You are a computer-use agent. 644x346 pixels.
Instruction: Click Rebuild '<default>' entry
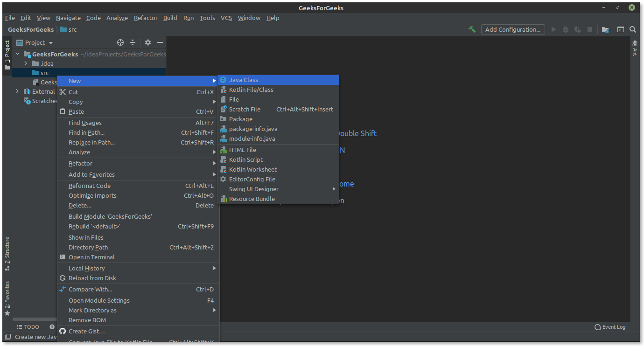pos(138,226)
